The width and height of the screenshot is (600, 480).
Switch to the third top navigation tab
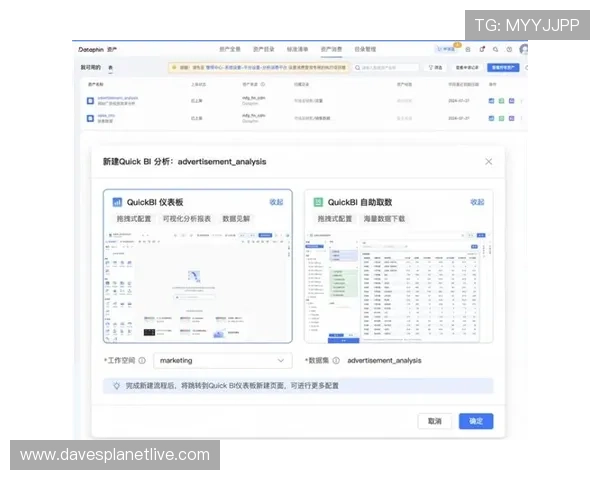(x=297, y=49)
